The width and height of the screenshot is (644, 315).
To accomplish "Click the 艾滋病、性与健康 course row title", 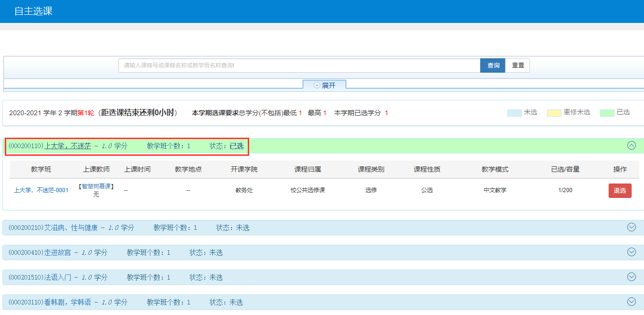I will (71, 228).
